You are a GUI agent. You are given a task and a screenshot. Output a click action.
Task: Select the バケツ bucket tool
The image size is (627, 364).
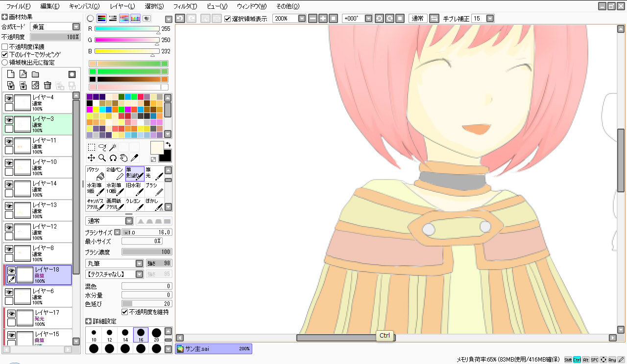(95, 173)
